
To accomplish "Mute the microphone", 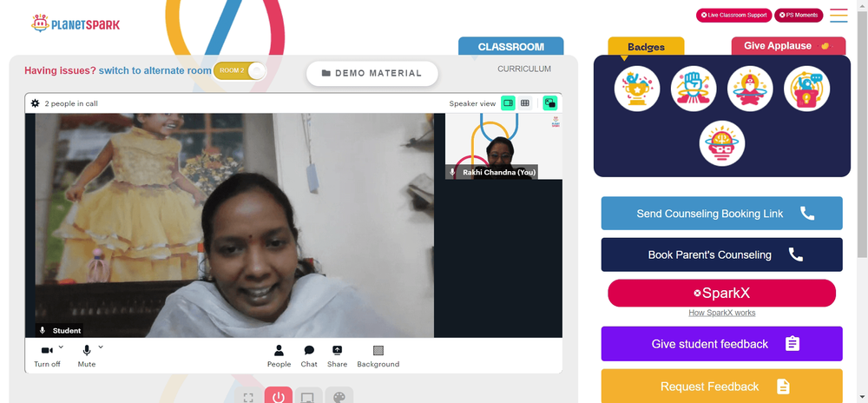I will (86, 356).
